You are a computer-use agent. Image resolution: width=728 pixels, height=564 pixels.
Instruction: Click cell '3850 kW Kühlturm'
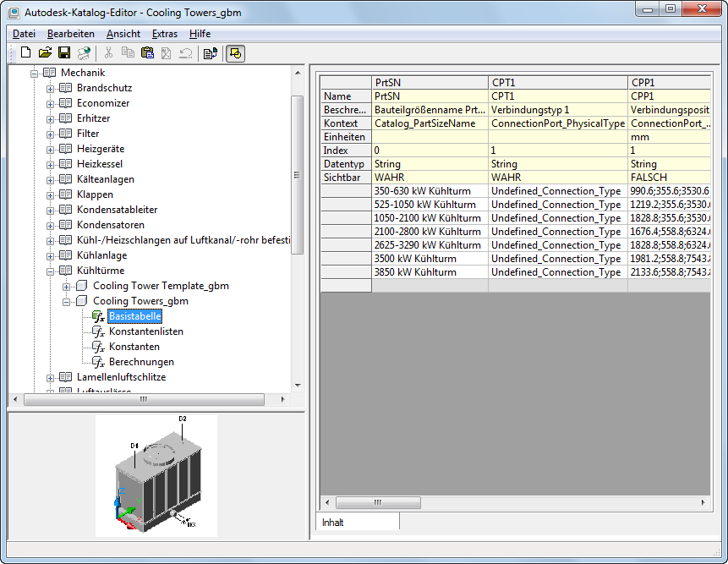(430, 272)
